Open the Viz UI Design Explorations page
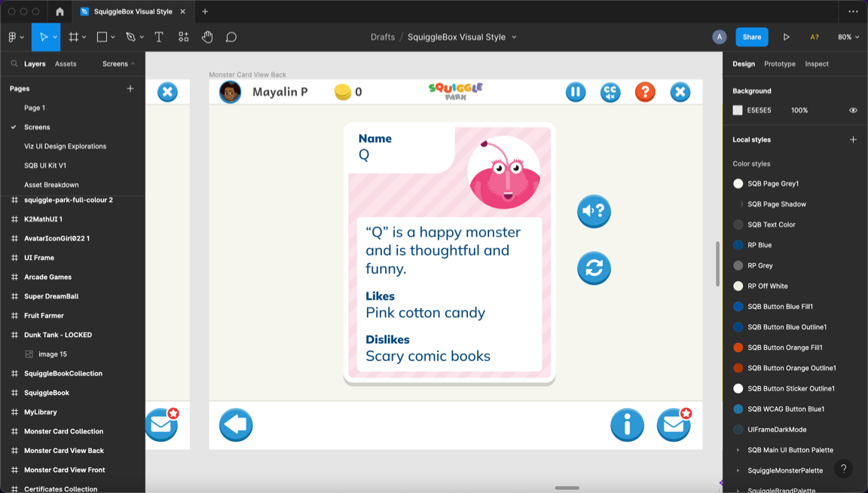Viewport: 868px width, 493px height. coord(66,146)
